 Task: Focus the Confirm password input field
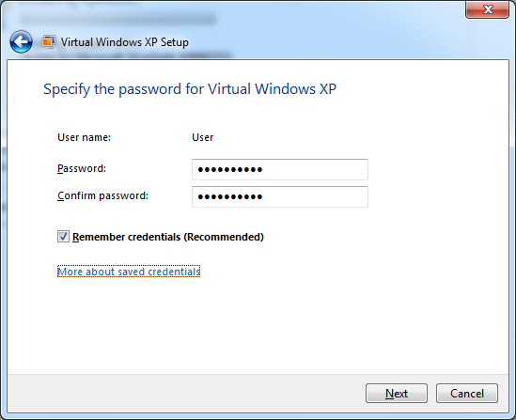tap(280, 196)
